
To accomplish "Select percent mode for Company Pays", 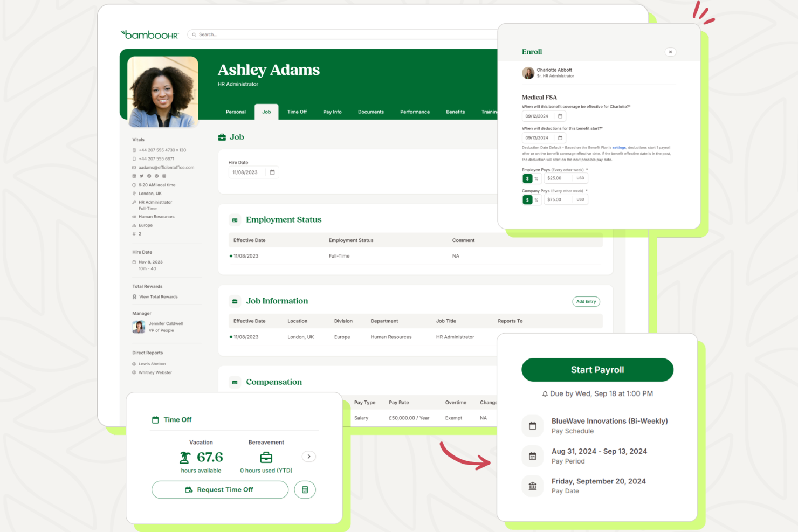I will (x=536, y=200).
